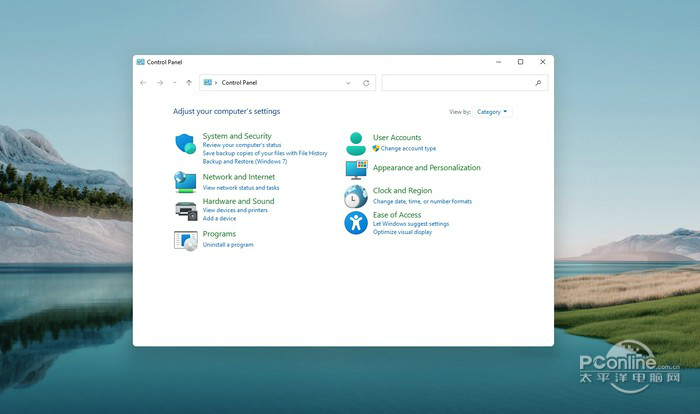Click the Up one level arrow
The height and width of the screenshot is (414, 700).
click(x=189, y=83)
